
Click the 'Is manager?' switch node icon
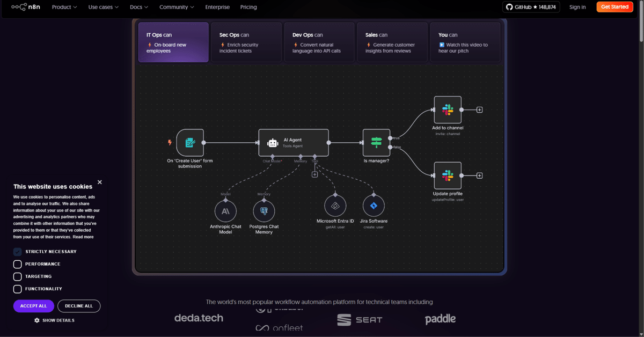(376, 142)
